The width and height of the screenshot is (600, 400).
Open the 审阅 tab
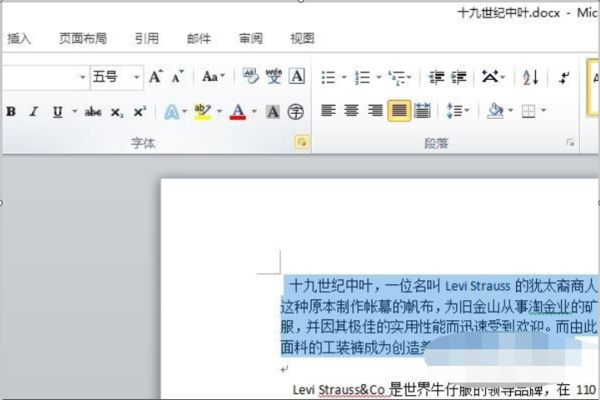point(251,38)
